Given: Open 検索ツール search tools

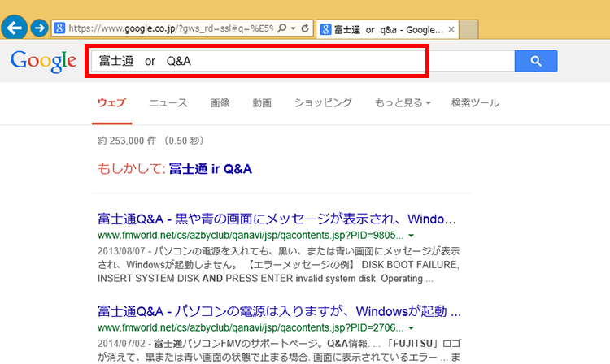Looking at the screenshot, I should [475, 103].
